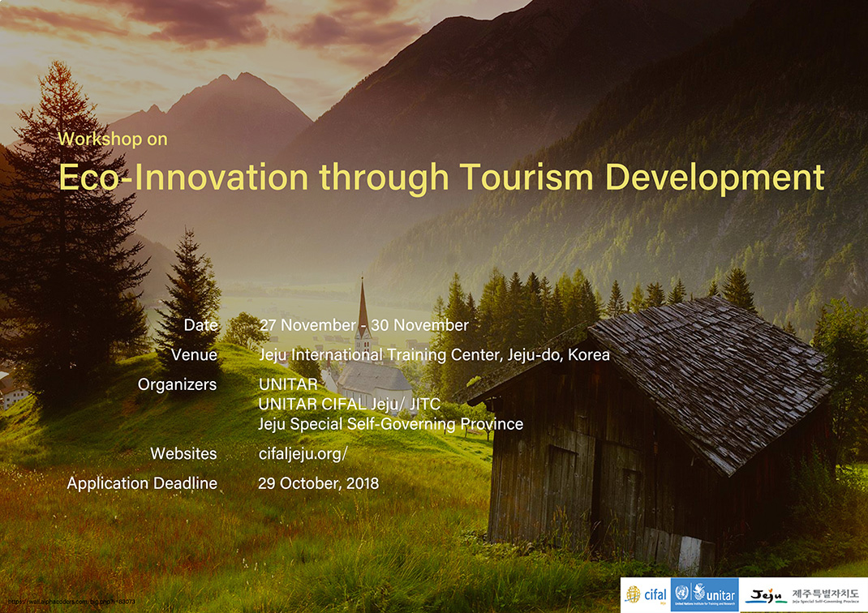868x613 pixels.
Task: Click the "Application Deadline" label
Action: [142, 483]
